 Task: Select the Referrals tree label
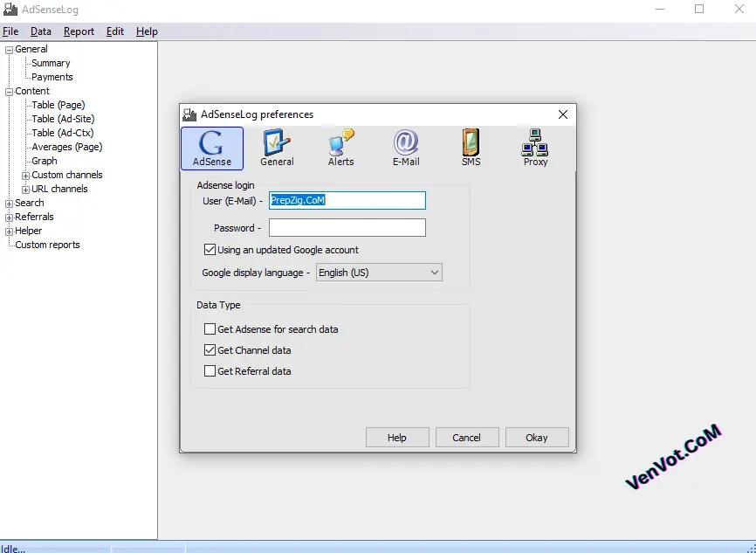click(34, 218)
